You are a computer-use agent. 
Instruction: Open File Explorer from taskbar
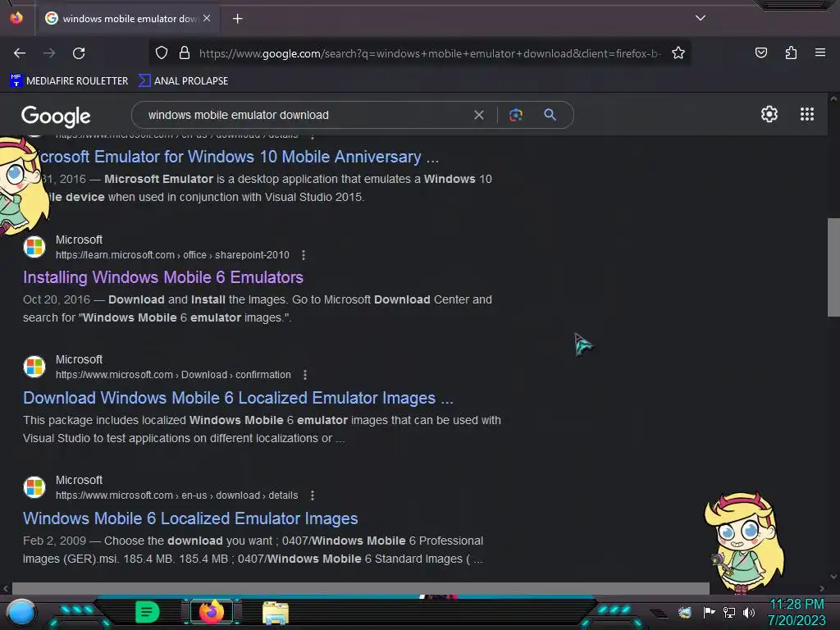276,612
